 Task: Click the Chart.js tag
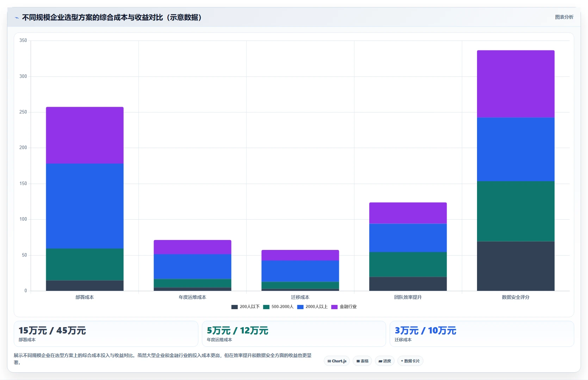pyautogui.click(x=337, y=361)
